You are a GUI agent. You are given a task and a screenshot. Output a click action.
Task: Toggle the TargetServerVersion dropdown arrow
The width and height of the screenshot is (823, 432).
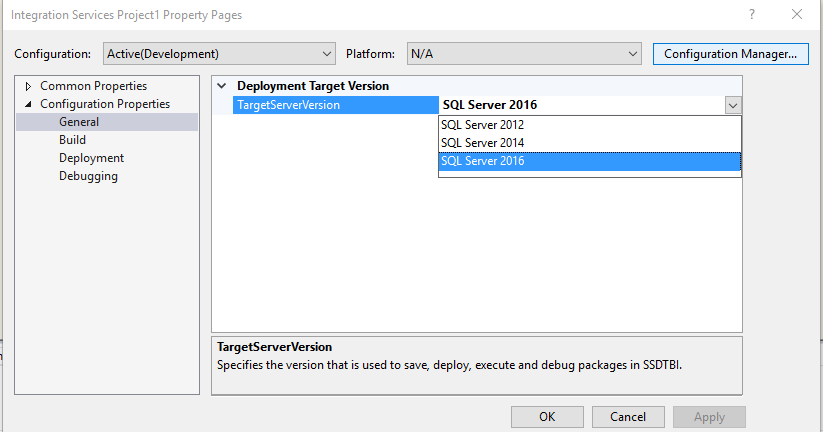tap(732, 105)
